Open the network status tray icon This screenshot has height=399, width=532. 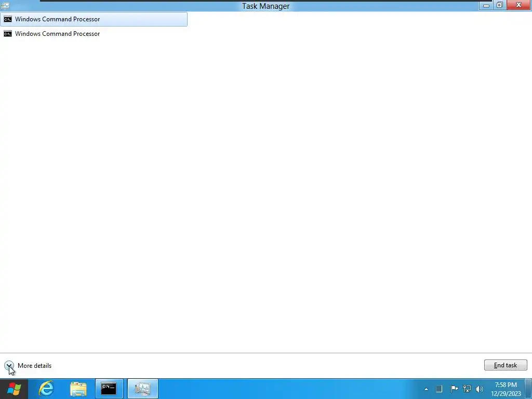click(467, 389)
